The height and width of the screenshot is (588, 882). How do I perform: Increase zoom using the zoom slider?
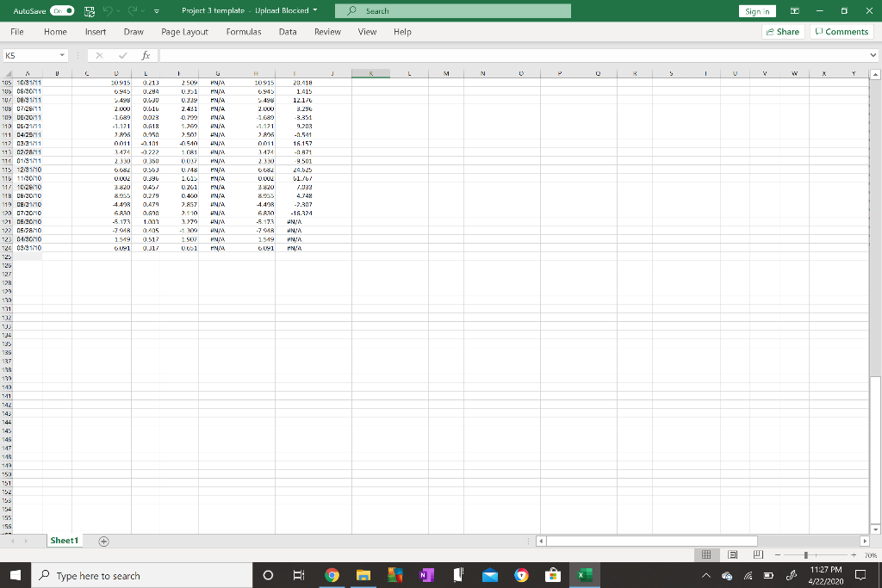pyautogui.click(x=854, y=555)
